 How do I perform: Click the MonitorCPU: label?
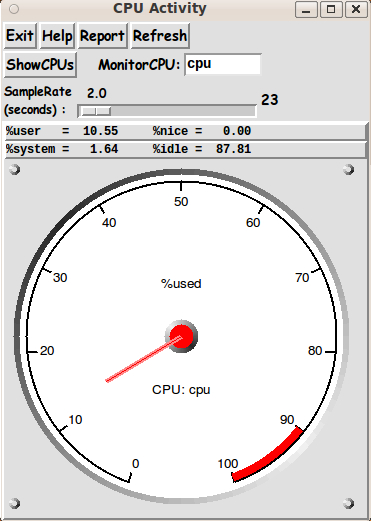(139, 65)
